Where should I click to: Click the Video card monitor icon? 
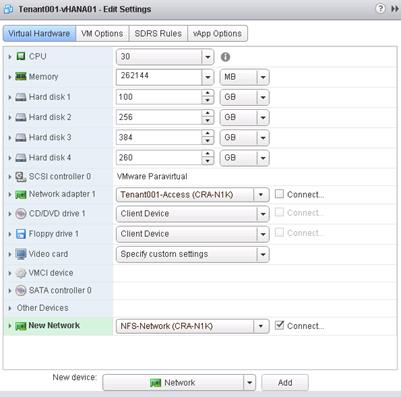[21, 254]
